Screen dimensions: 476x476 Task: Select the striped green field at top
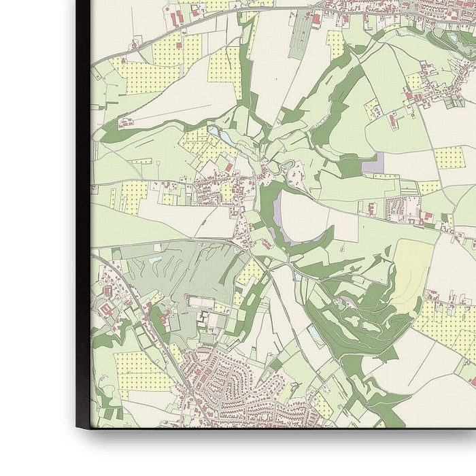pos(301,35)
